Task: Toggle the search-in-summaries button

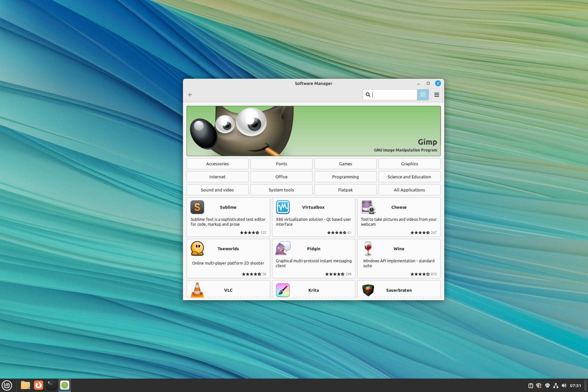Action: (x=423, y=95)
